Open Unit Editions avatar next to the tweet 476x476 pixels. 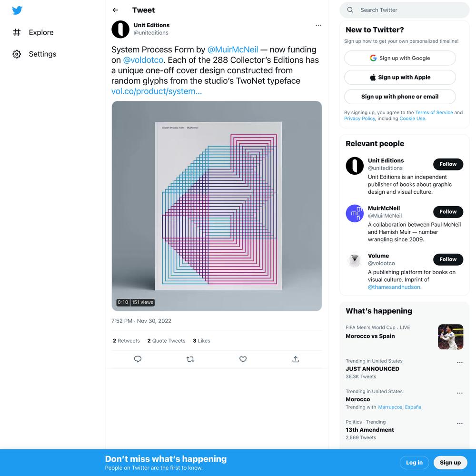120,30
